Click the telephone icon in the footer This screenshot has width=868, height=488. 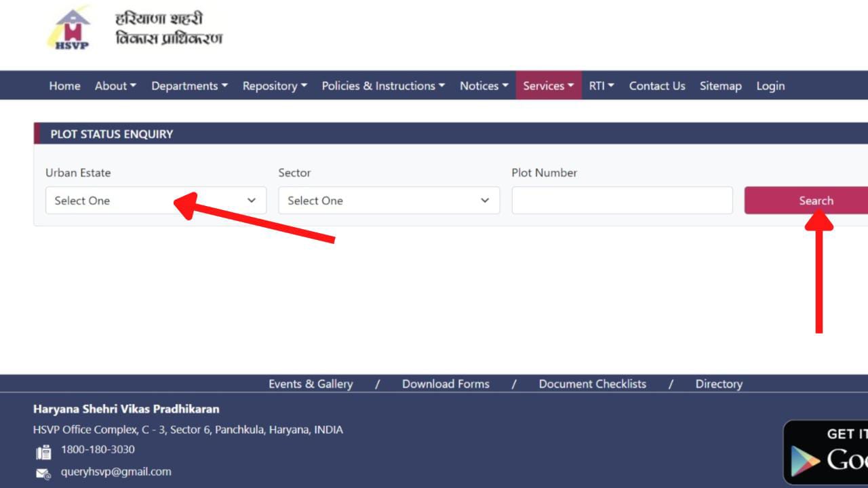[x=43, y=450]
